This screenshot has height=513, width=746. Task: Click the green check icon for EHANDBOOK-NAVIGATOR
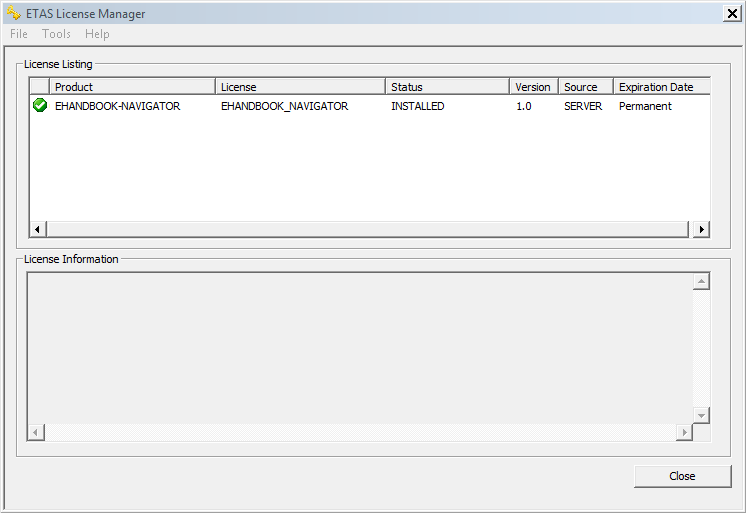pos(40,105)
